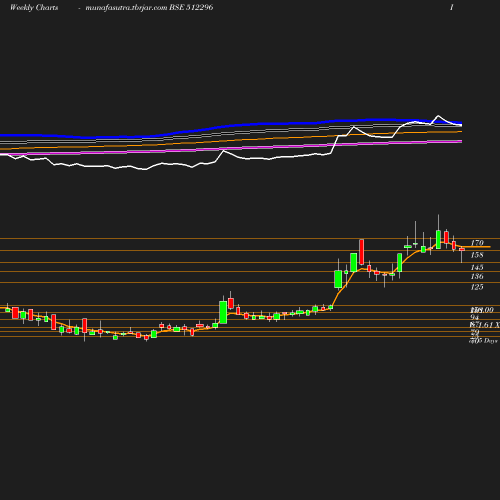Click the 158 price level label

(x=477, y=255)
